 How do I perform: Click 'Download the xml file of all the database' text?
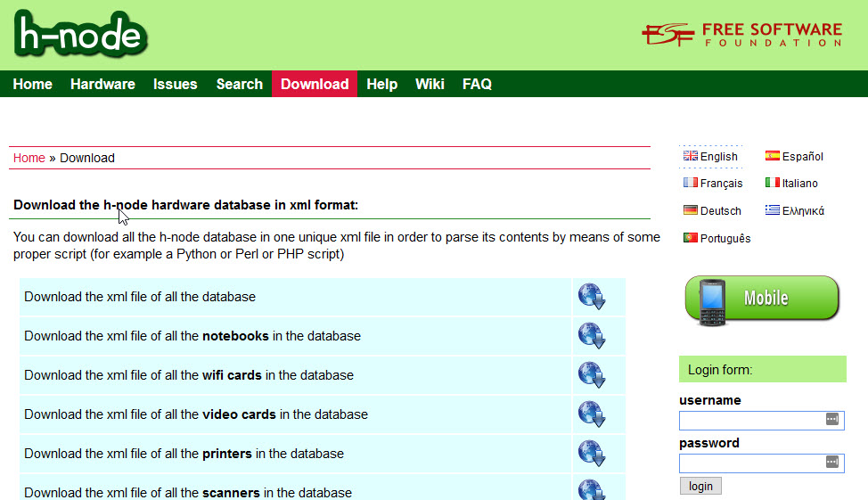140,297
